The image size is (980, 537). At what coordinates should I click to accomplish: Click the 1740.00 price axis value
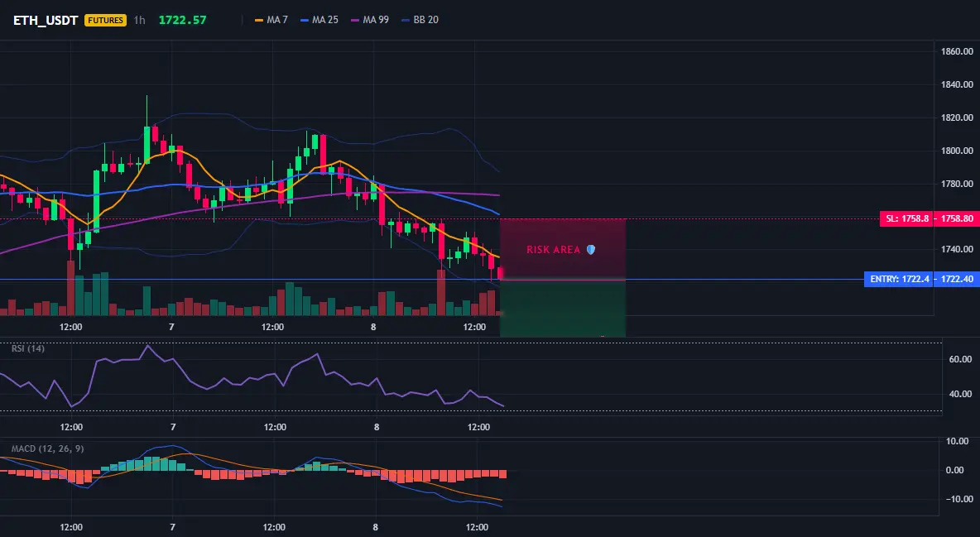click(957, 249)
